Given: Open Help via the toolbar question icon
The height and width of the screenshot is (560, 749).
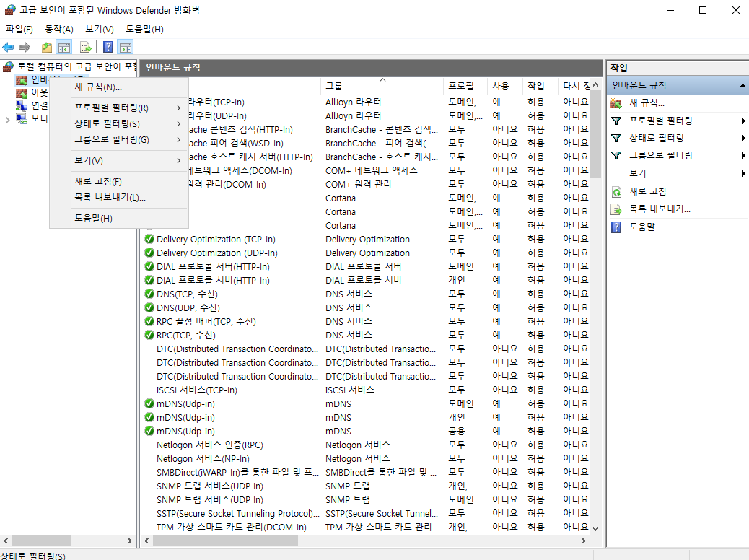Looking at the screenshot, I should (x=108, y=48).
